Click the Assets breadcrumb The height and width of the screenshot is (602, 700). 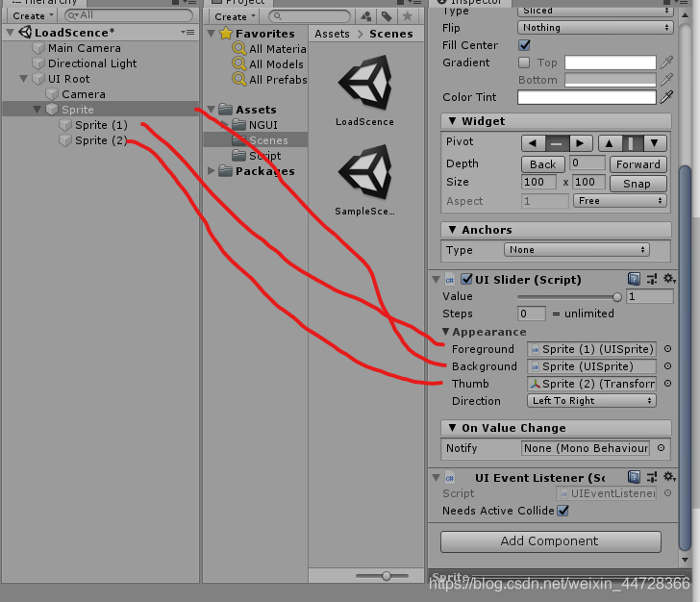pos(332,34)
